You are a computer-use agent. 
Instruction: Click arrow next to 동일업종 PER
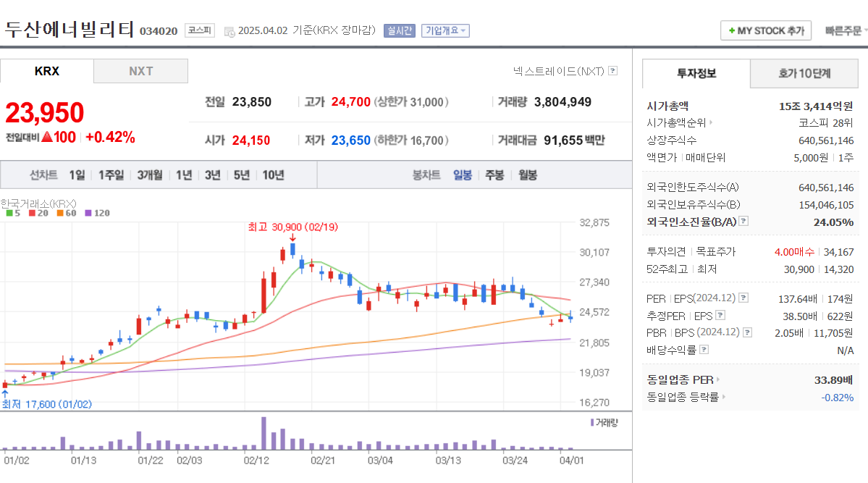point(718,379)
